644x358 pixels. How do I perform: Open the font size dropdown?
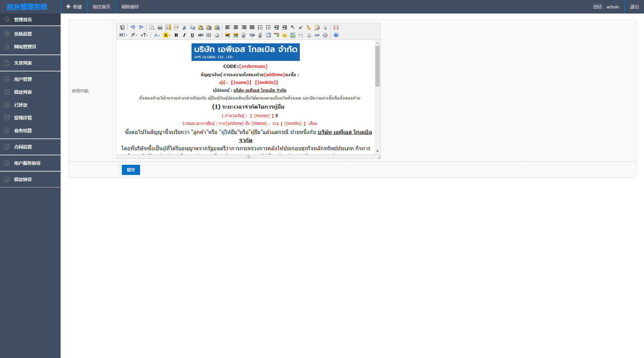[x=144, y=35]
